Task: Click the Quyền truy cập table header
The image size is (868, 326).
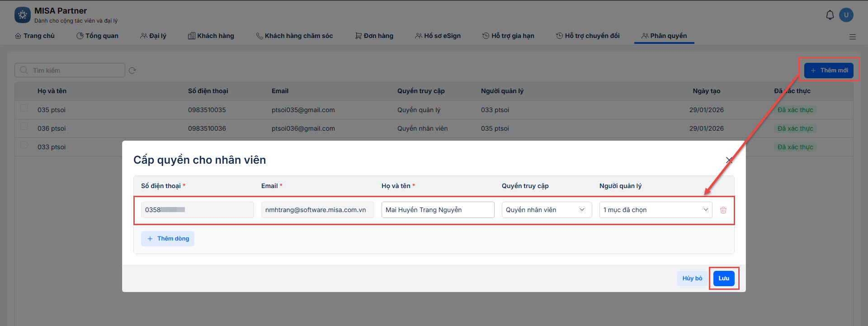Action: [421, 91]
